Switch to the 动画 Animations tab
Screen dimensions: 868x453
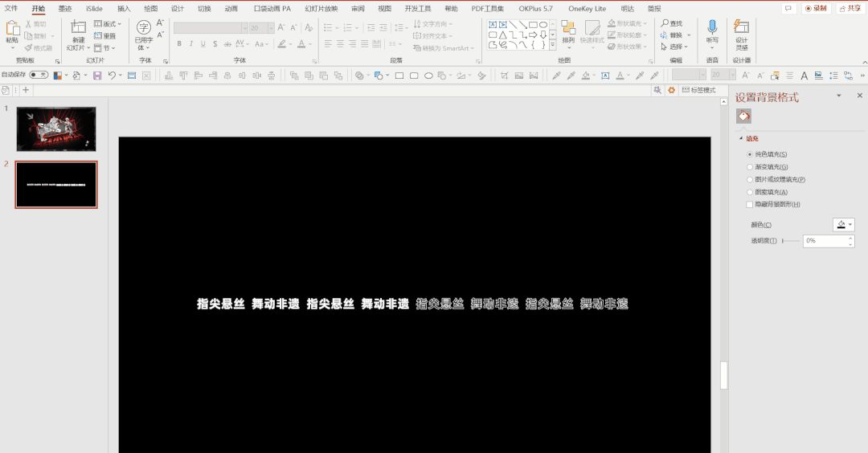pyautogui.click(x=231, y=8)
